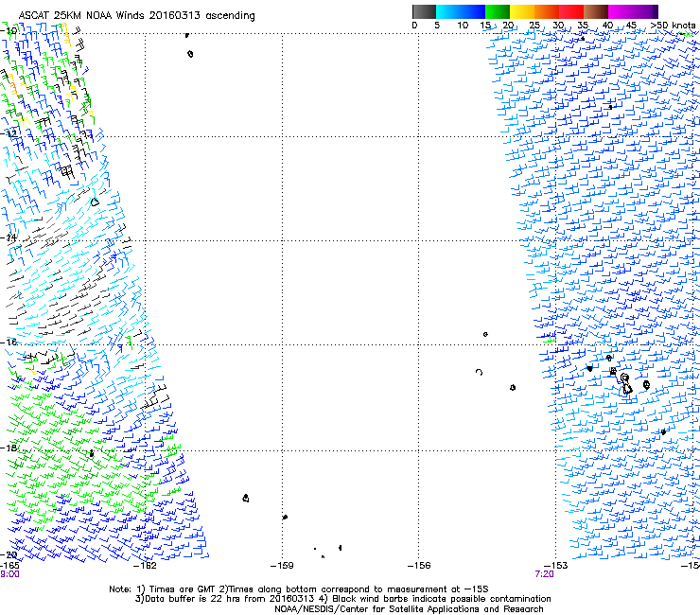Click the 'Times are GMT' note line
Viewport: 700px width, 615px height.
click(x=299, y=589)
